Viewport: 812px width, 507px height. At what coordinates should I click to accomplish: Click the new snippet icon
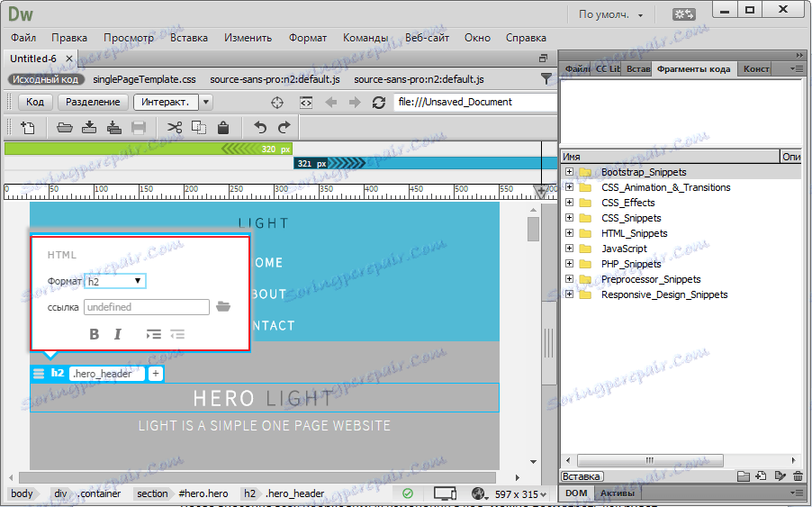pyautogui.click(x=762, y=475)
